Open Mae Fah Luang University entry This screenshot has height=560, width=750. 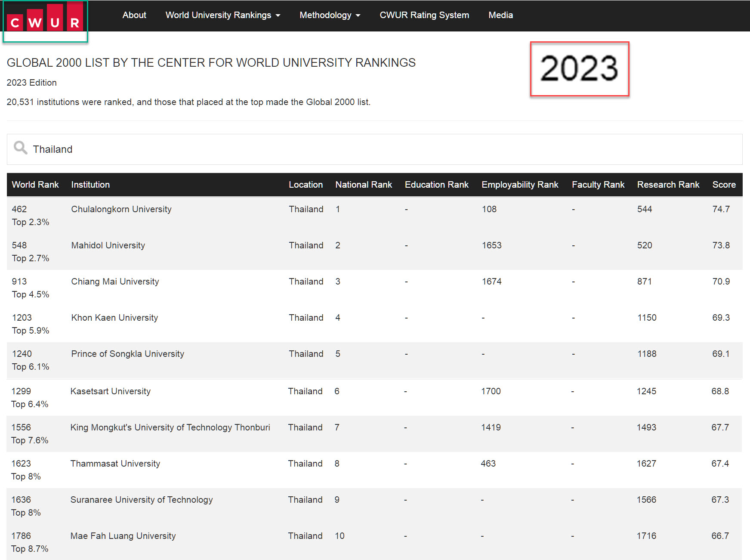(x=123, y=536)
